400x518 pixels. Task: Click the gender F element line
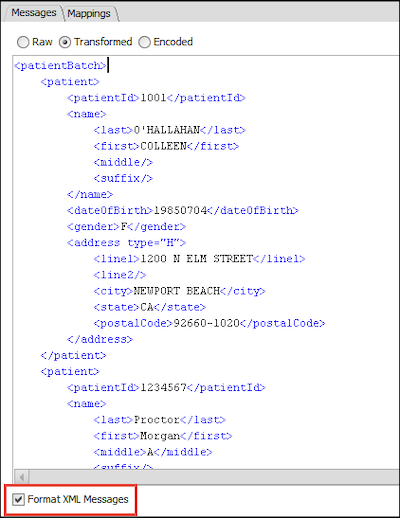coord(126,227)
